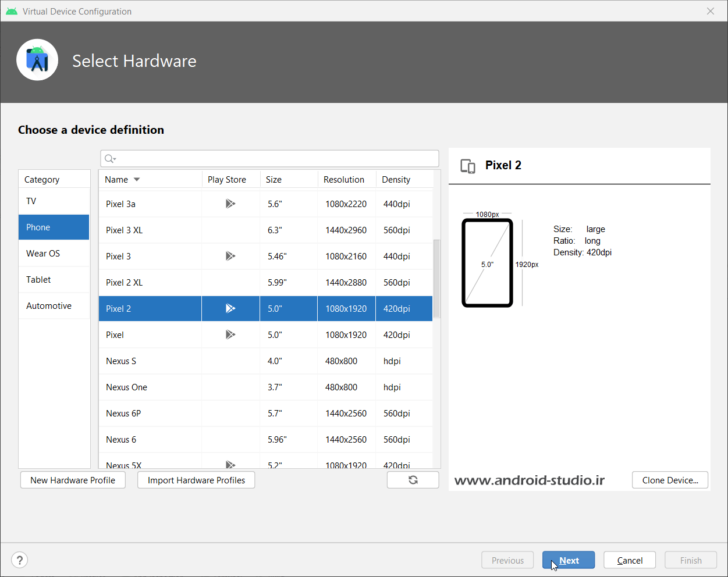
Task: Click the Next button
Action: (x=569, y=560)
